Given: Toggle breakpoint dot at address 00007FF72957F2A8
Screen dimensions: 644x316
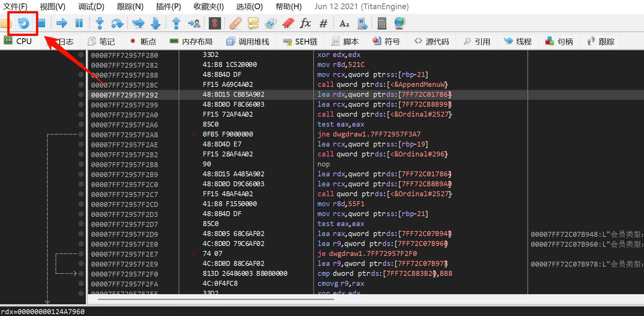Looking at the screenshot, I should click(x=81, y=134).
